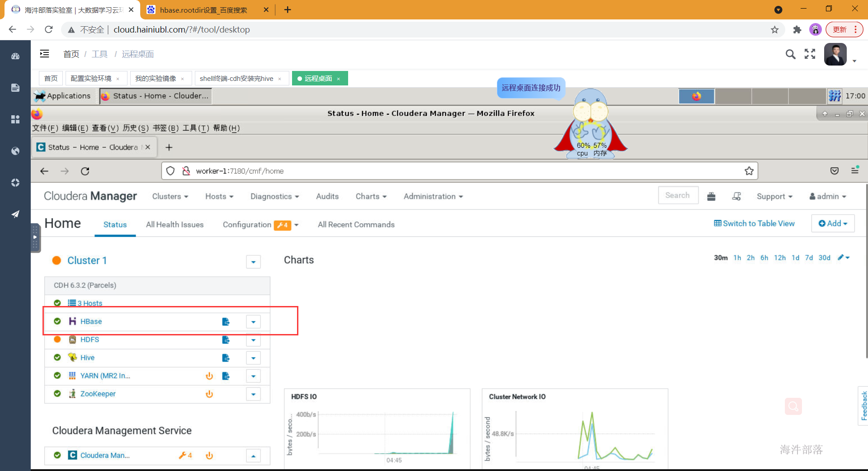Open the admin user dropdown
Image resolution: width=868 pixels, height=471 pixels.
coord(827,196)
